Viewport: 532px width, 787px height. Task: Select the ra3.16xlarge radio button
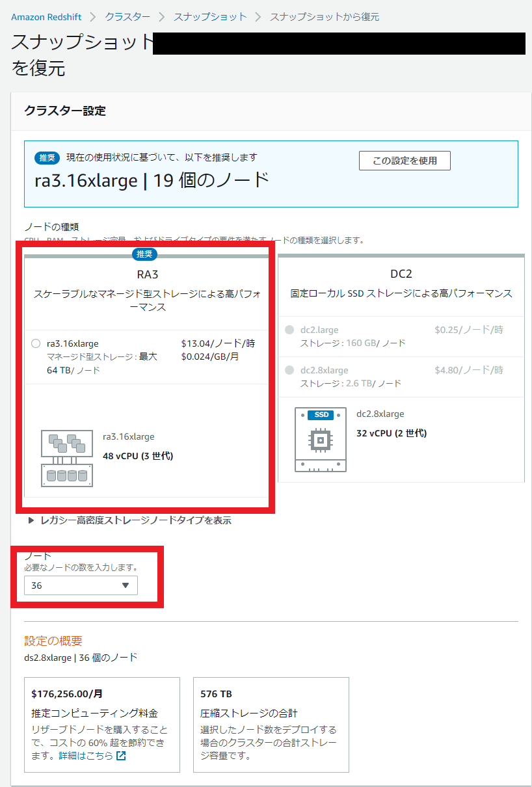point(36,343)
